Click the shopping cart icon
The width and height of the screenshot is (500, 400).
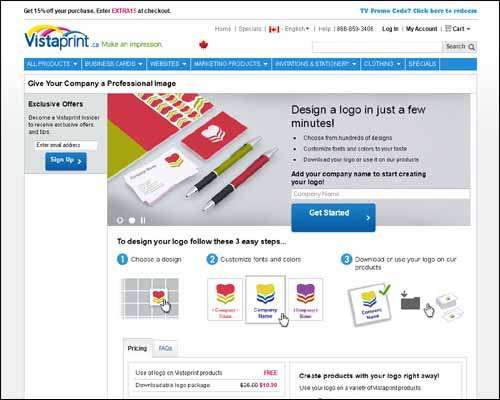448,28
